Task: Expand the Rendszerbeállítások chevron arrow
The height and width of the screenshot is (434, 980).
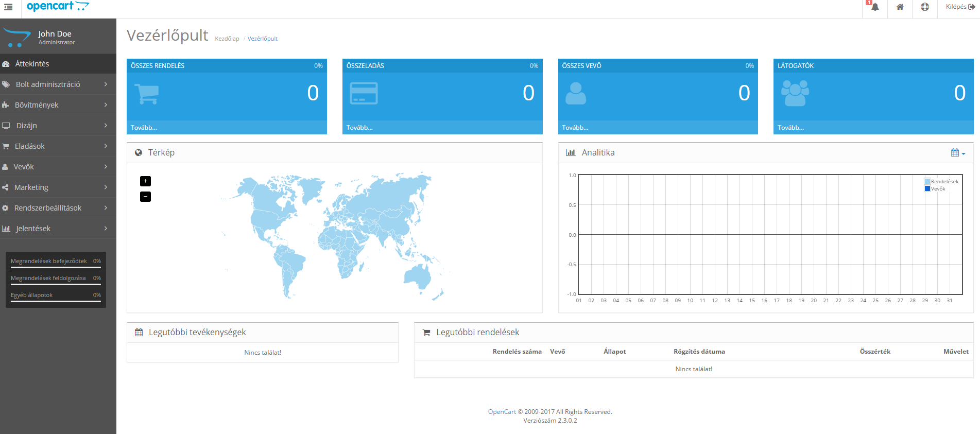Action: click(106, 208)
